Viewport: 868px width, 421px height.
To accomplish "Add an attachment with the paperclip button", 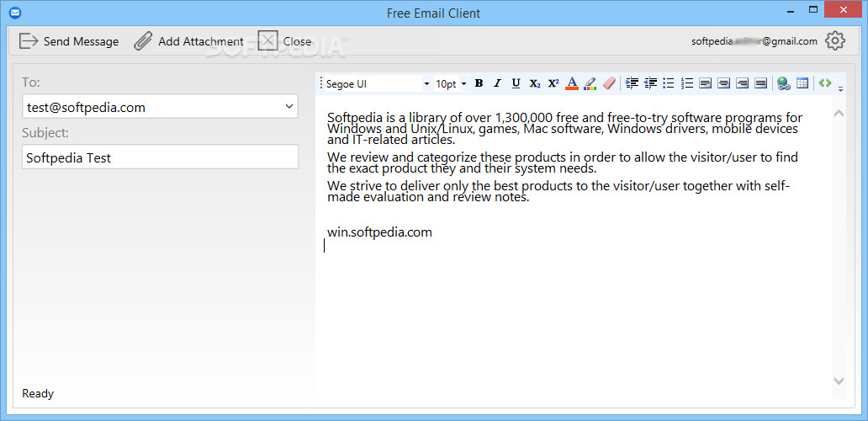I will pyautogui.click(x=188, y=41).
